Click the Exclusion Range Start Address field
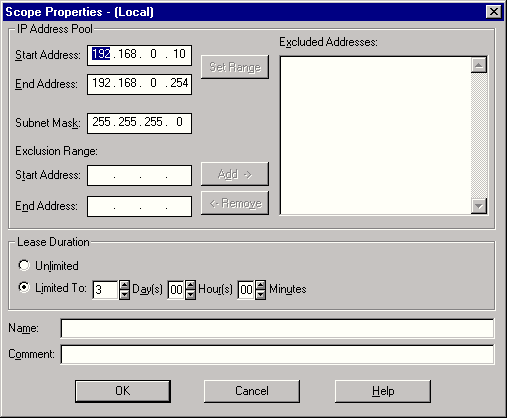The width and height of the screenshot is (507, 418). pyautogui.click(x=139, y=175)
